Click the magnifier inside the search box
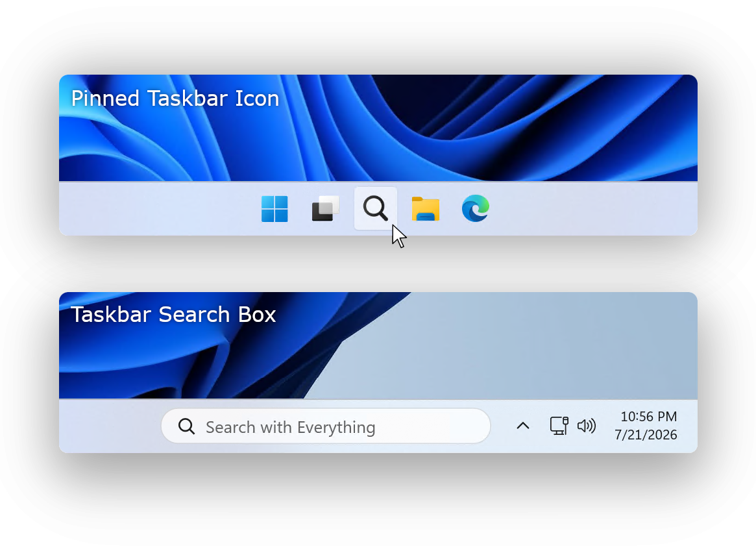 [x=186, y=426]
